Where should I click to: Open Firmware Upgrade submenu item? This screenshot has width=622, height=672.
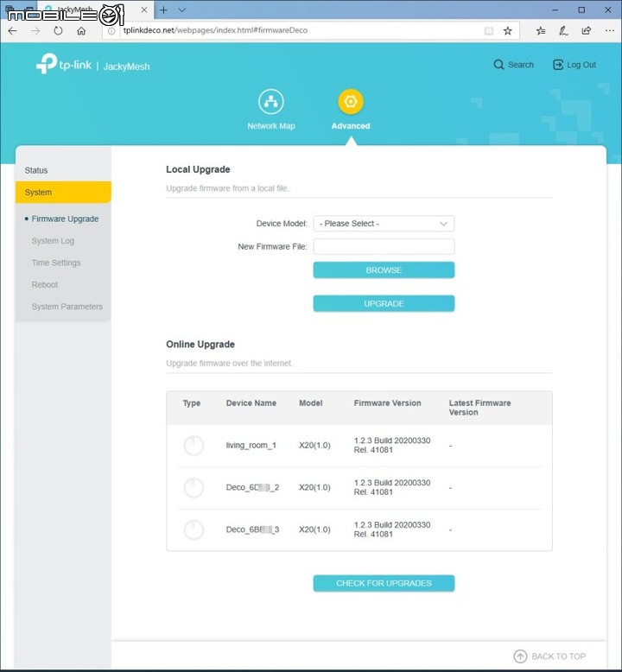65,219
